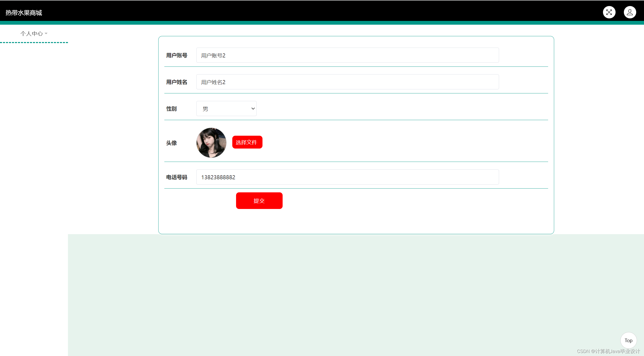Click the fullscreen expand icon
644x356 pixels.
click(609, 12)
